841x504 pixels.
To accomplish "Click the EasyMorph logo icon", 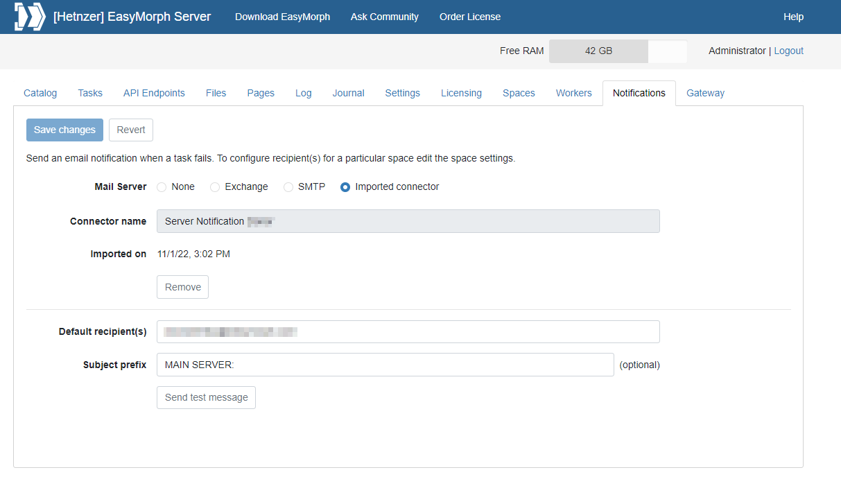I will [x=30, y=17].
